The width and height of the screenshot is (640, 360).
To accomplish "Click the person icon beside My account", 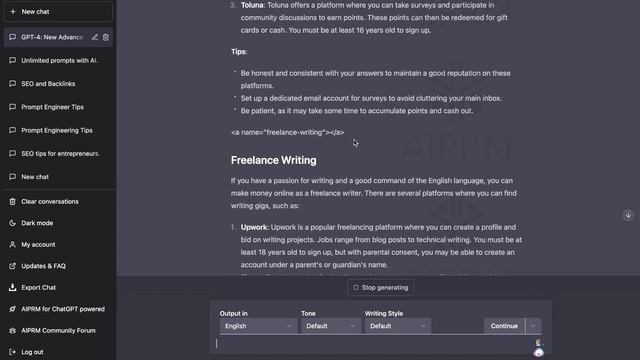I will pos(13,244).
